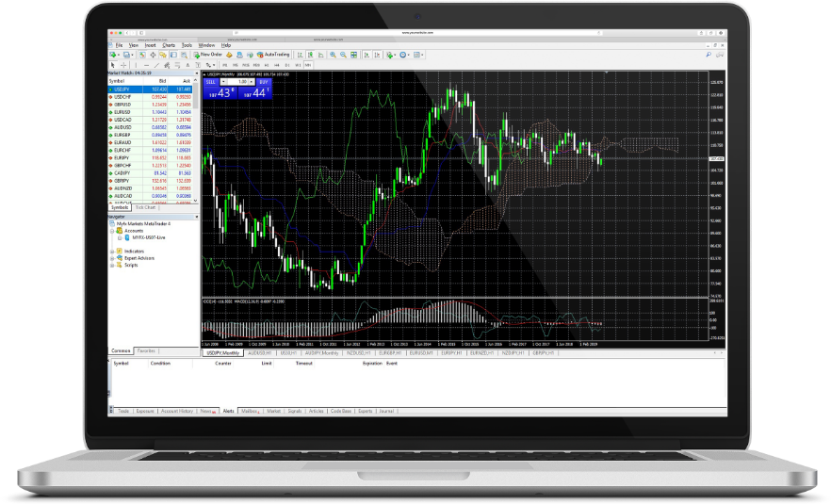831x504 pixels.
Task: Collapse the Accounts tree node
Action: coord(112,231)
